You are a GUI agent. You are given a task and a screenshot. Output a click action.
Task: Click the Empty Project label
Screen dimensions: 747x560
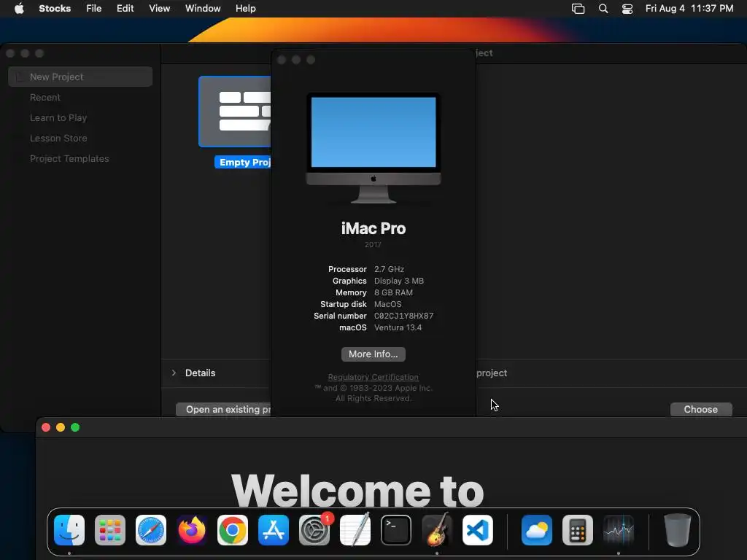point(243,163)
